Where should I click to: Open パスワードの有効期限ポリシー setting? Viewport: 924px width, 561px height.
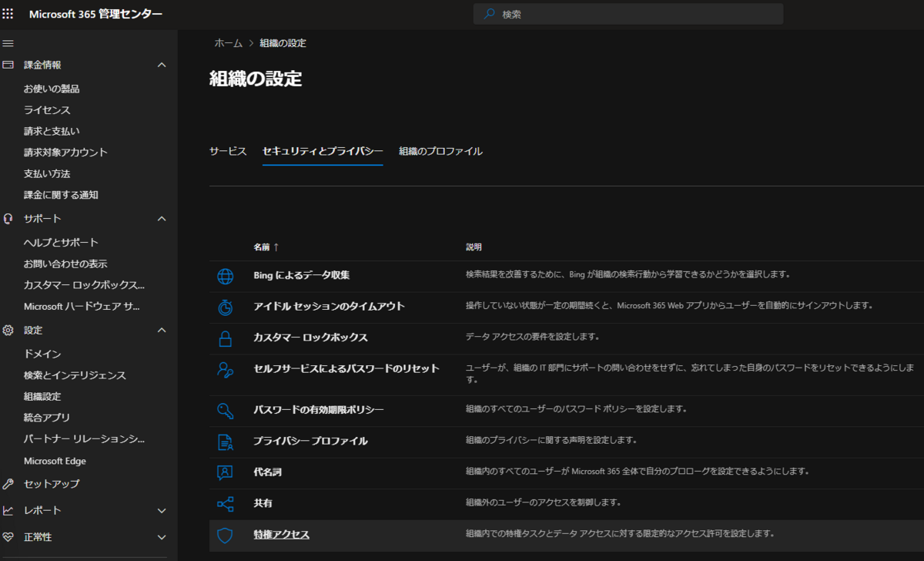pos(319,409)
